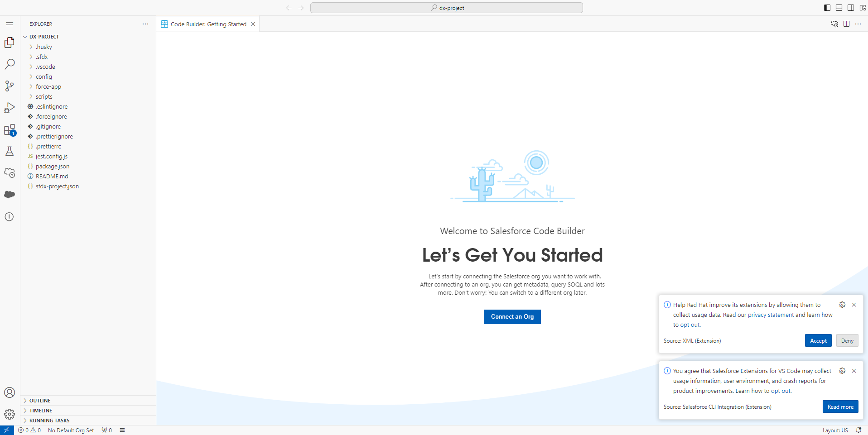Click the org cloud icon in editor toolbar

[834, 24]
